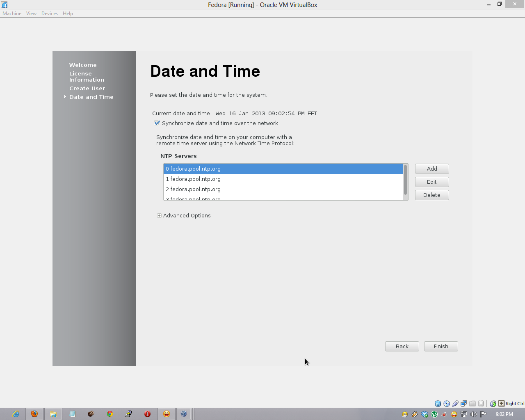Open Firefox from the taskbar
Screen dimensions: 525x420
tap(34, 414)
